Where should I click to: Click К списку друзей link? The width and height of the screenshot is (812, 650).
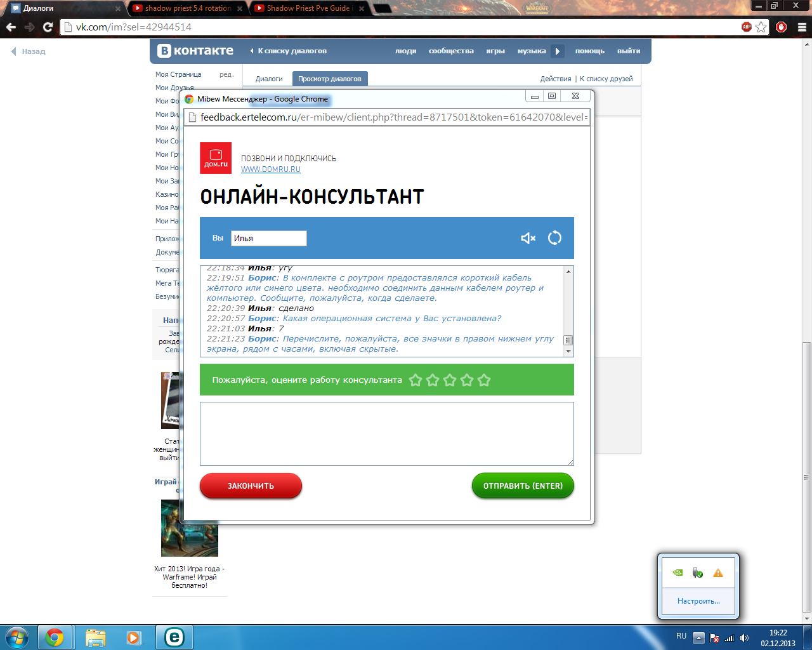click(x=606, y=79)
